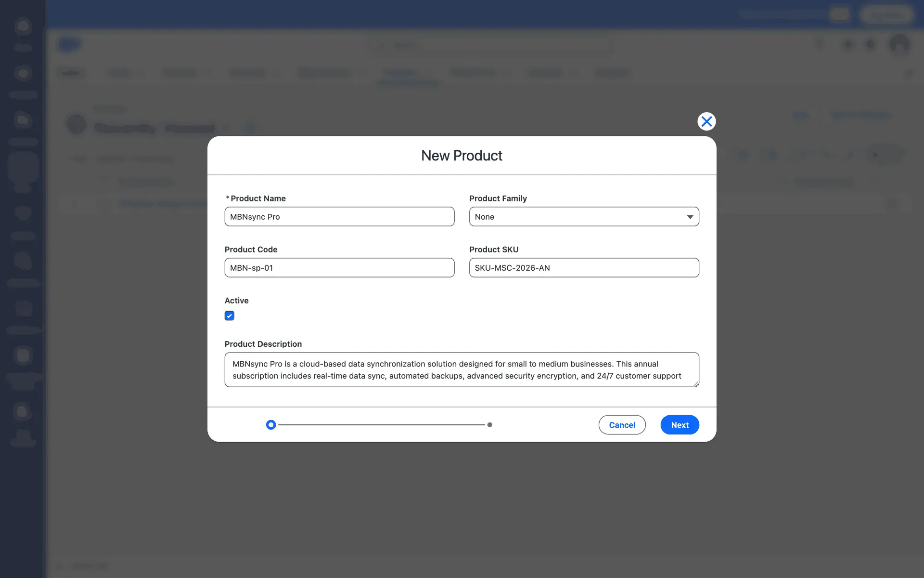Open the setup gear icon in header
This screenshot has height=578, width=924.
tap(848, 45)
